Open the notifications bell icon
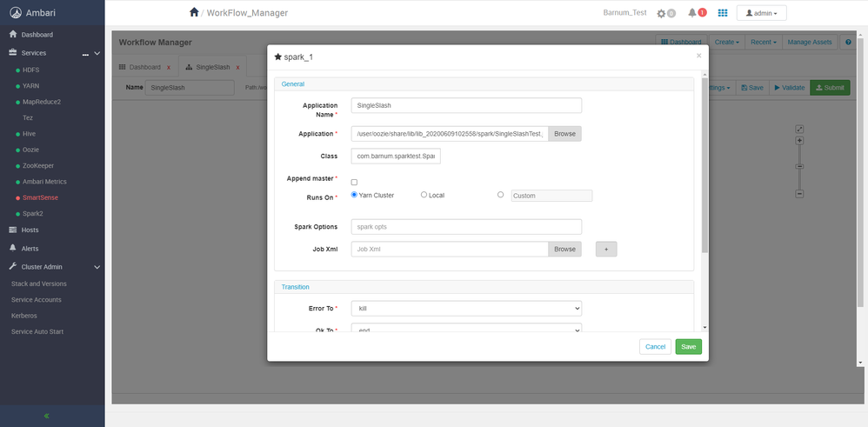 tap(692, 13)
